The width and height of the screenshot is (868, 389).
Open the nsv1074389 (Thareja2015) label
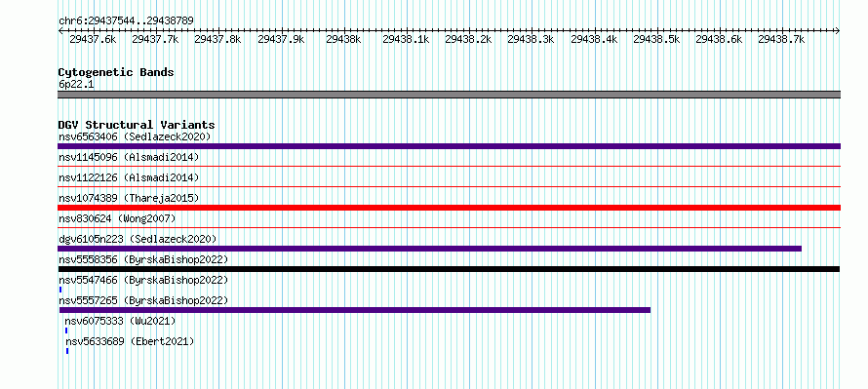point(129,198)
